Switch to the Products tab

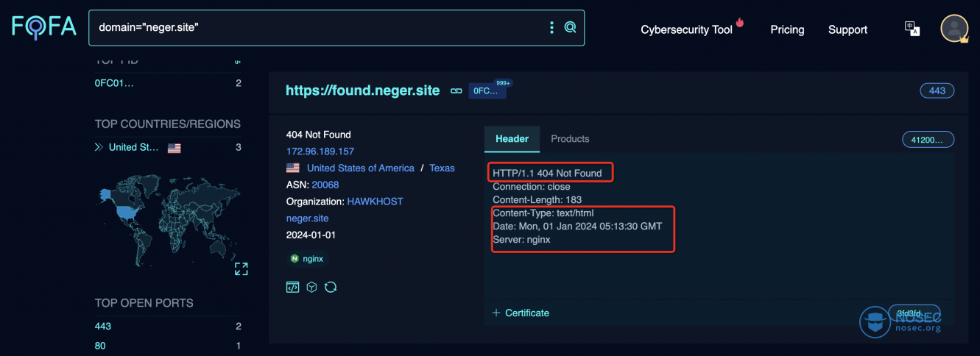[570, 138]
